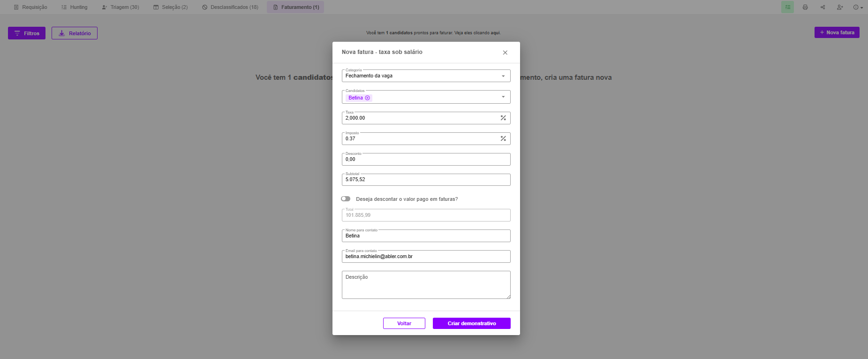Screen dimensions: 868x359
Task: Switch to the Hunting tab
Action: [75, 7]
